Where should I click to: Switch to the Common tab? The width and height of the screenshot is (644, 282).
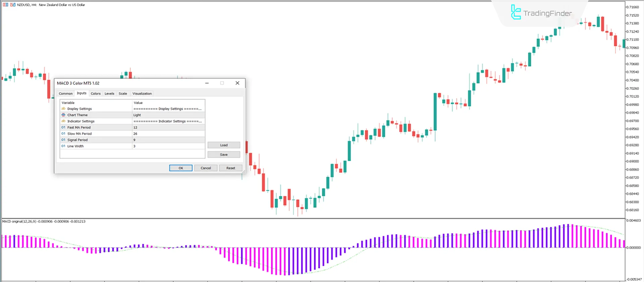point(66,94)
